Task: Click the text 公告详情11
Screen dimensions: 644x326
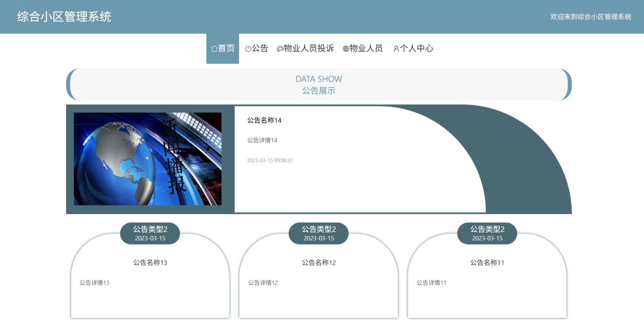Action: [x=431, y=283]
